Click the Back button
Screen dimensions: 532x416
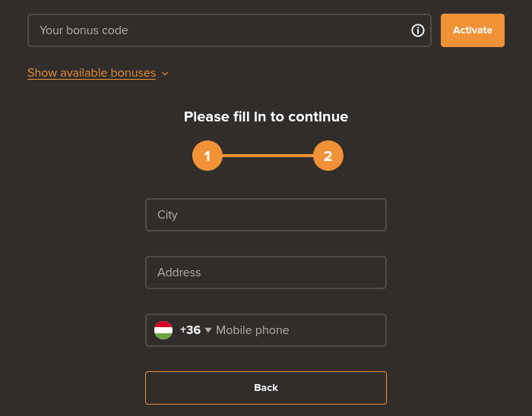point(266,388)
